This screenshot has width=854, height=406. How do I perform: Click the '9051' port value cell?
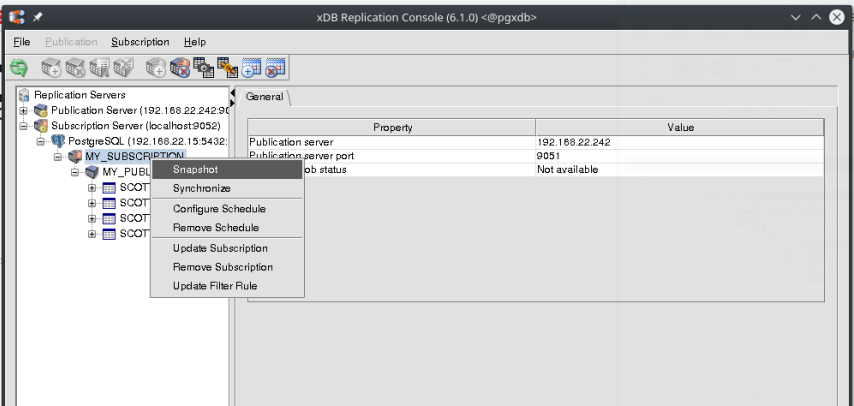coord(680,156)
